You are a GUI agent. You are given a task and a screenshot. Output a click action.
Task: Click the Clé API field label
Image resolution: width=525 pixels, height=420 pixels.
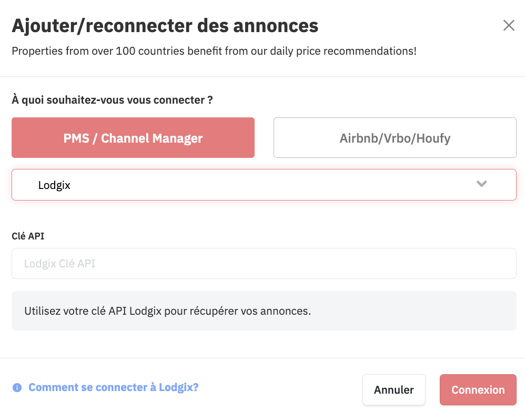coord(28,236)
